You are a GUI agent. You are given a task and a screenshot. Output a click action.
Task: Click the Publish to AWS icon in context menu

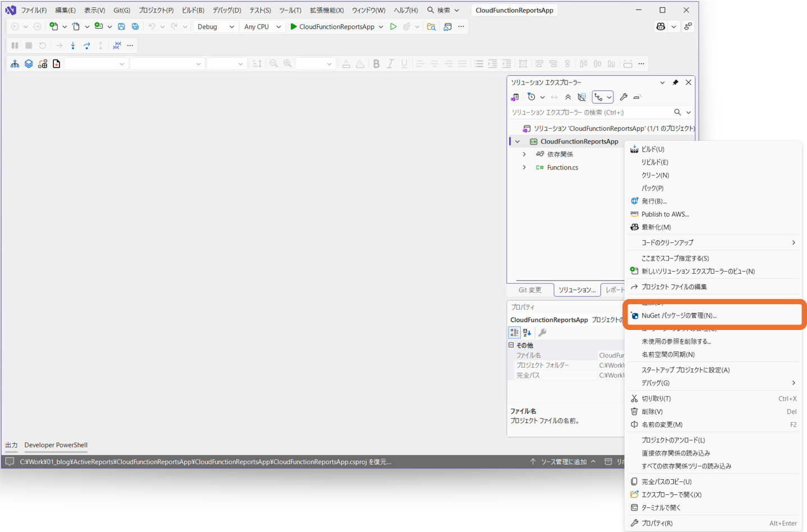click(x=634, y=214)
